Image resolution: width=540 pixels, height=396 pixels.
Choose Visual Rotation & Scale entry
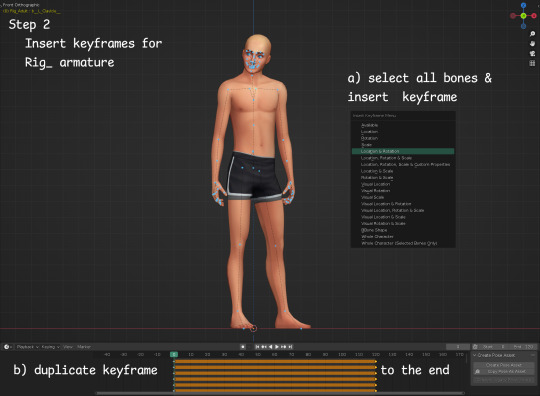403,223
